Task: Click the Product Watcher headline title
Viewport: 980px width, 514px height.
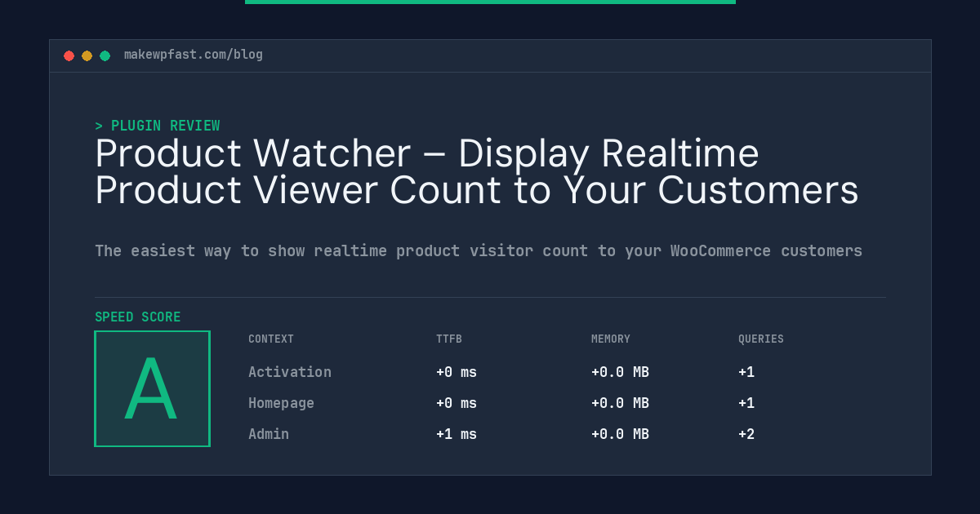Action: (477, 172)
